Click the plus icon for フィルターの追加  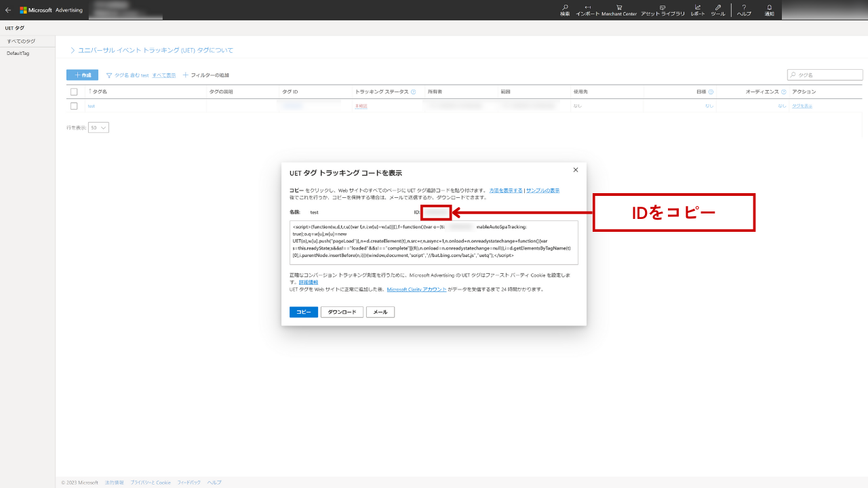(x=185, y=75)
